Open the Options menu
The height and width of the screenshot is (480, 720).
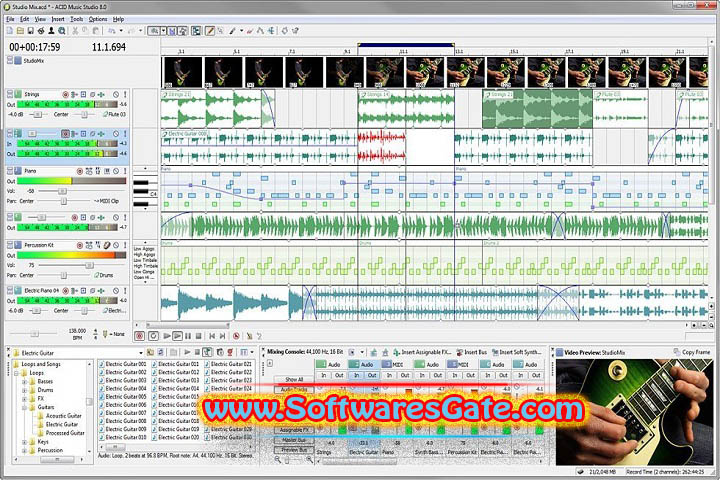pyautogui.click(x=98, y=19)
